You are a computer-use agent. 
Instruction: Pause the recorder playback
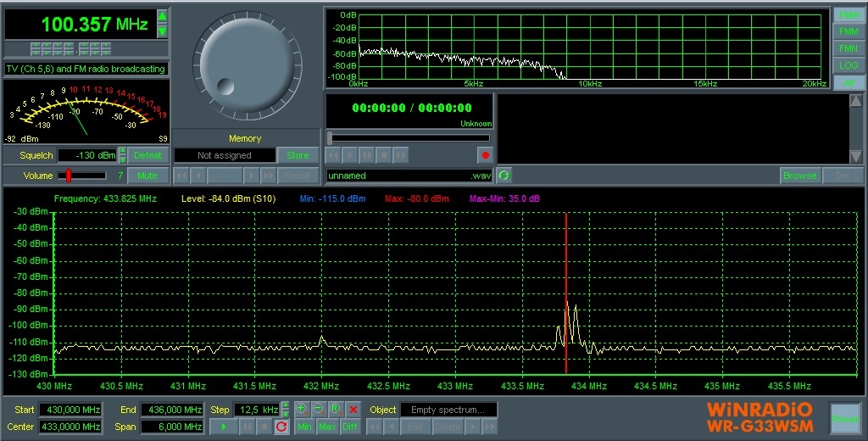tap(366, 155)
